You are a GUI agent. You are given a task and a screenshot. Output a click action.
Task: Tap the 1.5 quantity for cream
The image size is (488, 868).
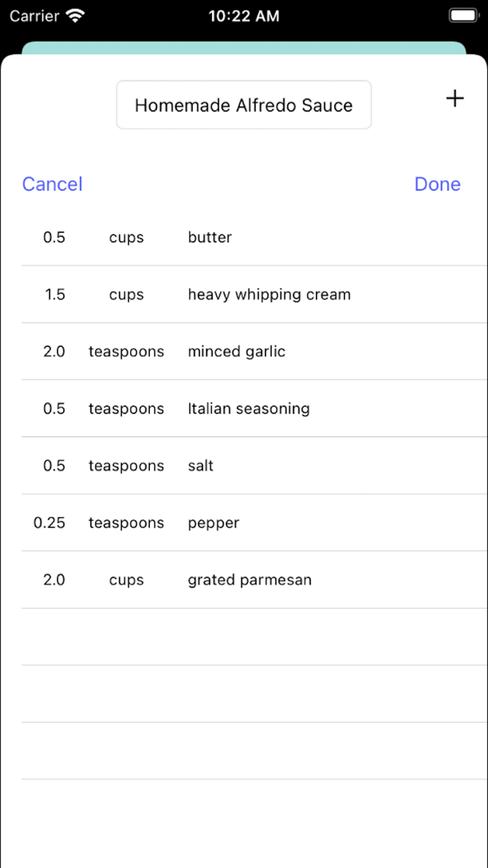54,294
